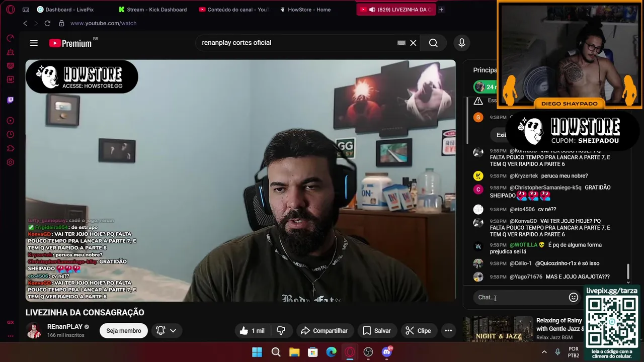
Task: Click the padlock site info icon
Action: [61, 23]
